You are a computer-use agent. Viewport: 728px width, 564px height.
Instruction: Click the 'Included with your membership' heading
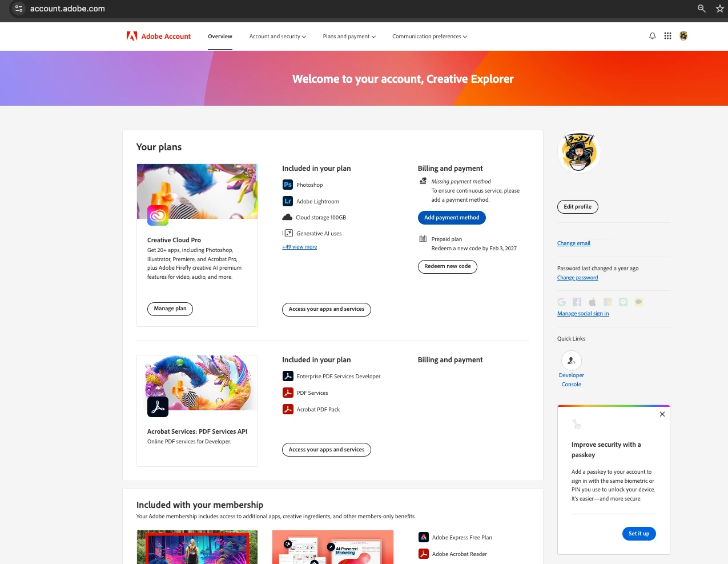click(x=200, y=505)
